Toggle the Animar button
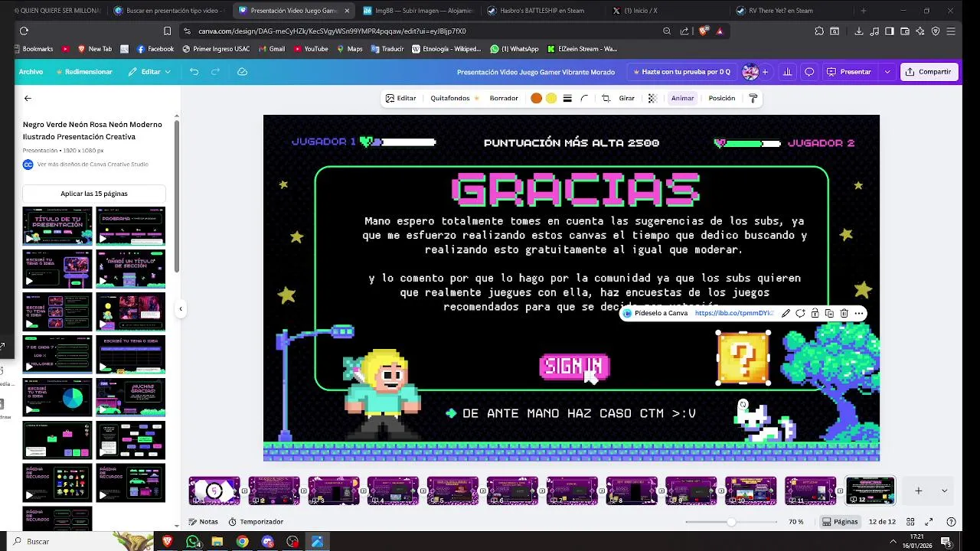 (682, 98)
